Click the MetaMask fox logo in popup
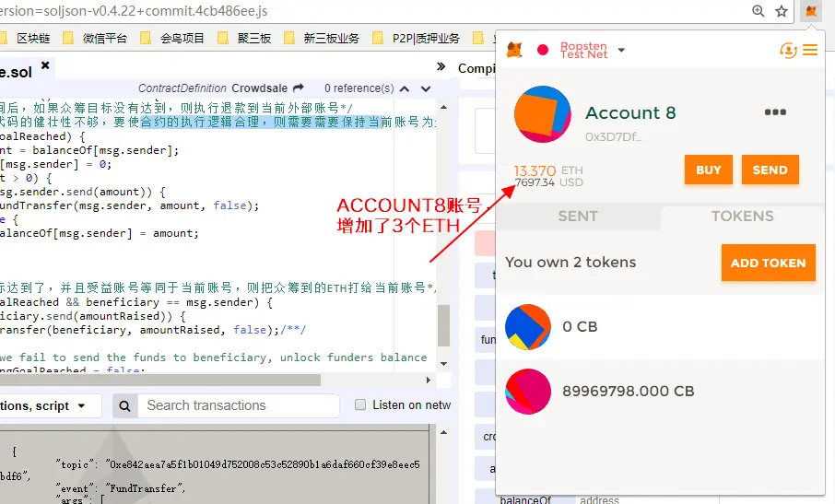835x504 pixels. (x=514, y=50)
